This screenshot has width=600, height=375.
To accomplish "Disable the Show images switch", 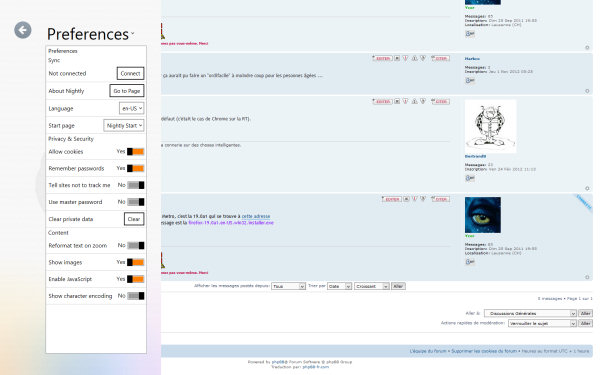I will pos(135,262).
